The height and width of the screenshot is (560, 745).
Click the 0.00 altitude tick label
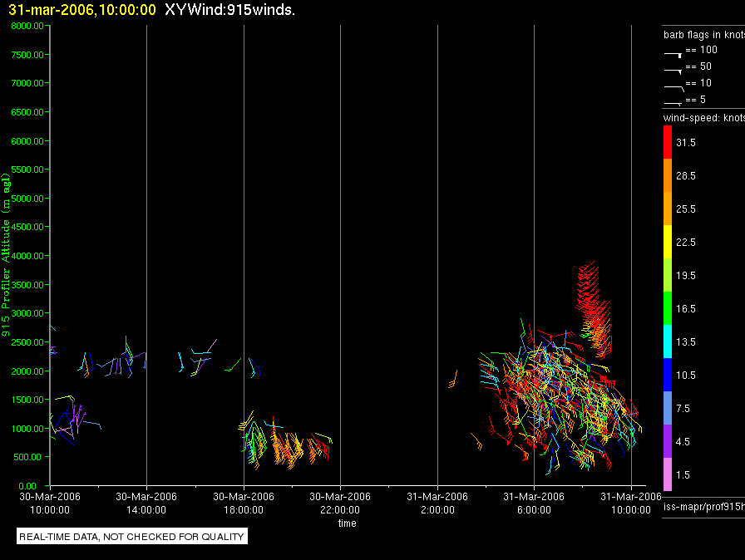(27, 486)
